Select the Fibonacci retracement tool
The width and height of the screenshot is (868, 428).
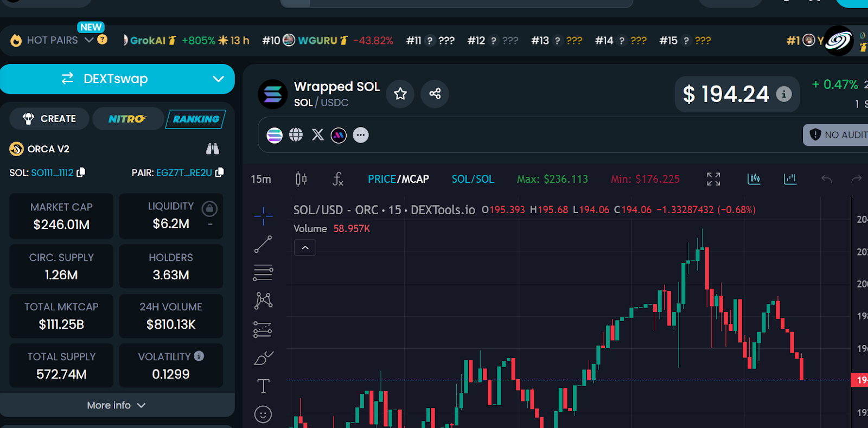[263, 272]
